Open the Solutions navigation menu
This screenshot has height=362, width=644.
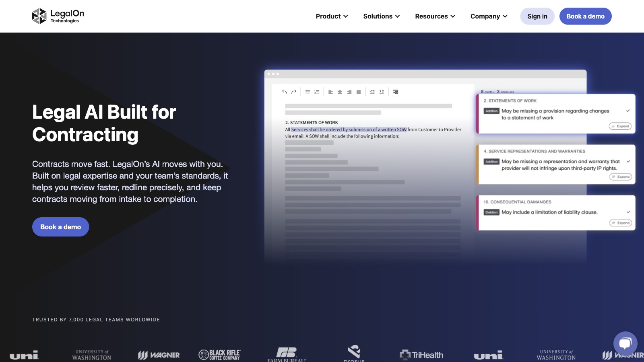tap(381, 16)
